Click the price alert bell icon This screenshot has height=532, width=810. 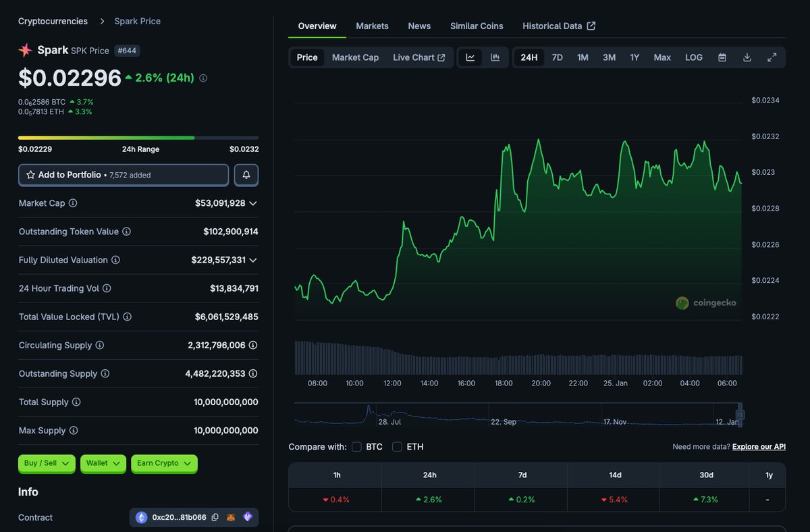pyautogui.click(x=246, y=175)
